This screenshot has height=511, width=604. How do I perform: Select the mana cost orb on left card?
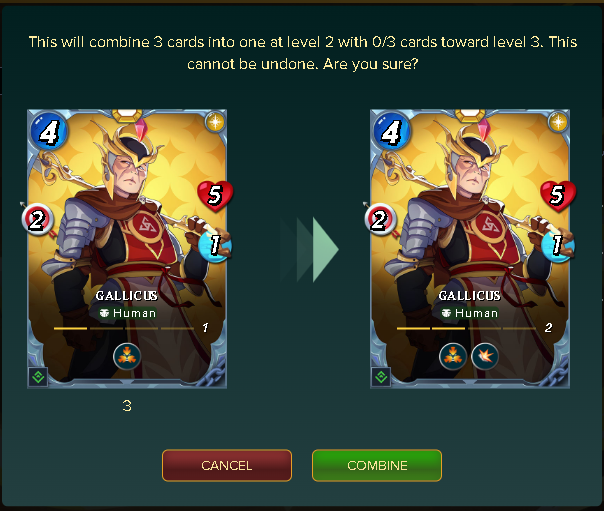[49, 131]
